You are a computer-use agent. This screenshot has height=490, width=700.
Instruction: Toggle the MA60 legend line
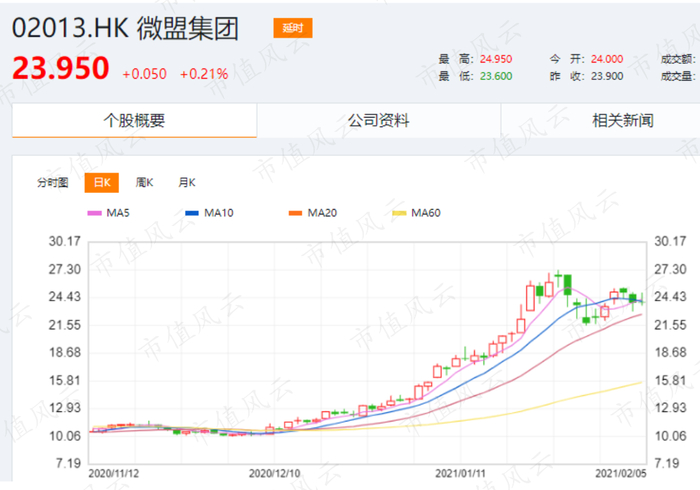417,213
